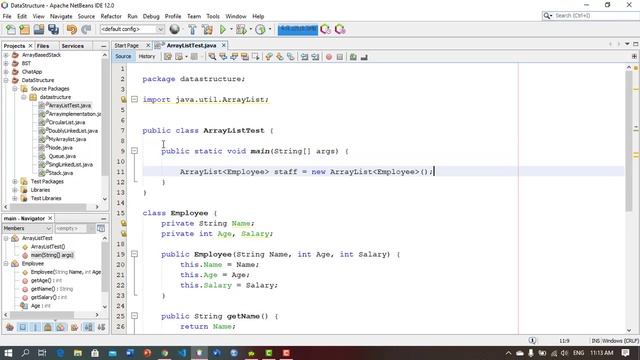Click the New File toolbar icon
Viewport: 640px width, 360px height.
(11, 29)
